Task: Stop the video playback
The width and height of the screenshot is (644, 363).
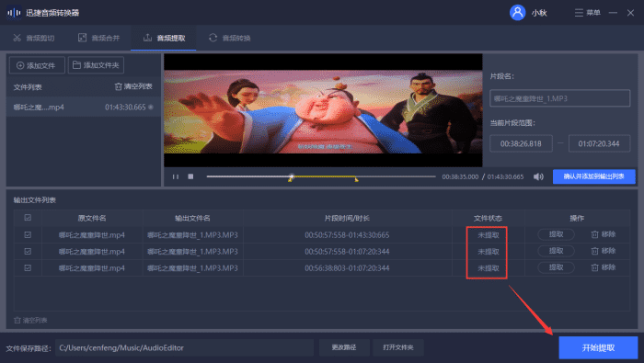Action: coord(190,176)
